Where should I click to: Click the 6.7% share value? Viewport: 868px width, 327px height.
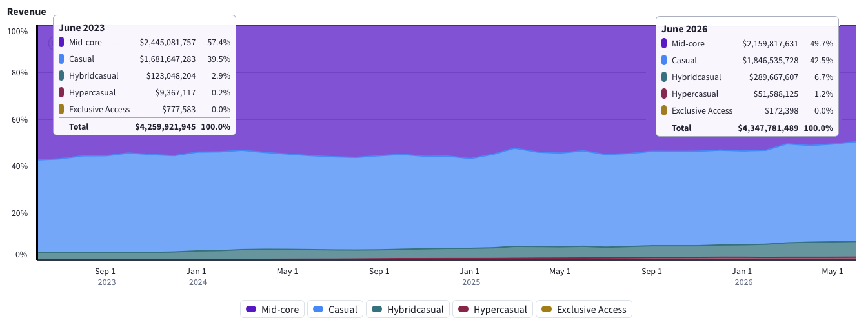(824, 77)
